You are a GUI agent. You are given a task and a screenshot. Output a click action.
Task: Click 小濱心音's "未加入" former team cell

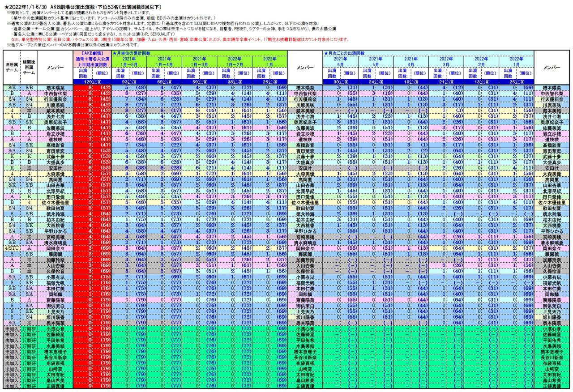coord(11,328)
